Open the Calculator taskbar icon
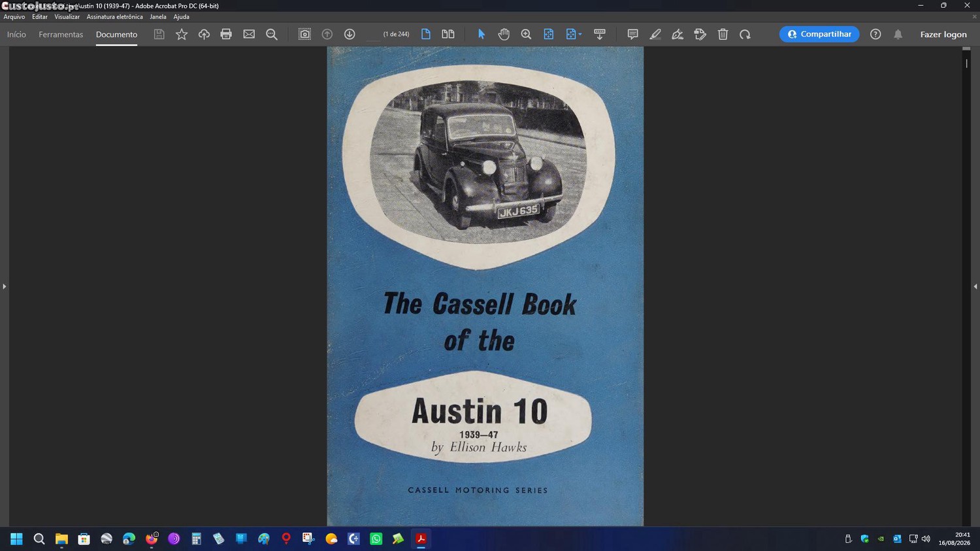The image size is (980, 551). [196, 539]
